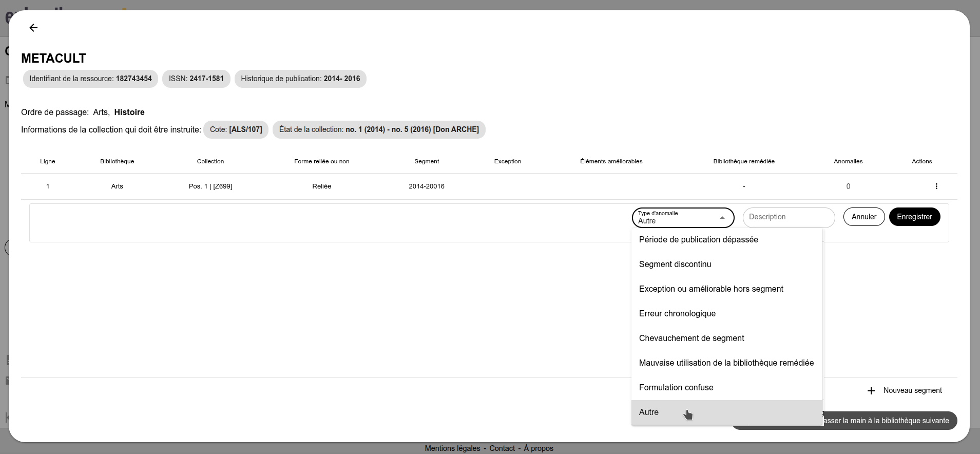Choose 'Exception ou améliorable hors segment'
980x454 pixels.
[x=710, y=289]
